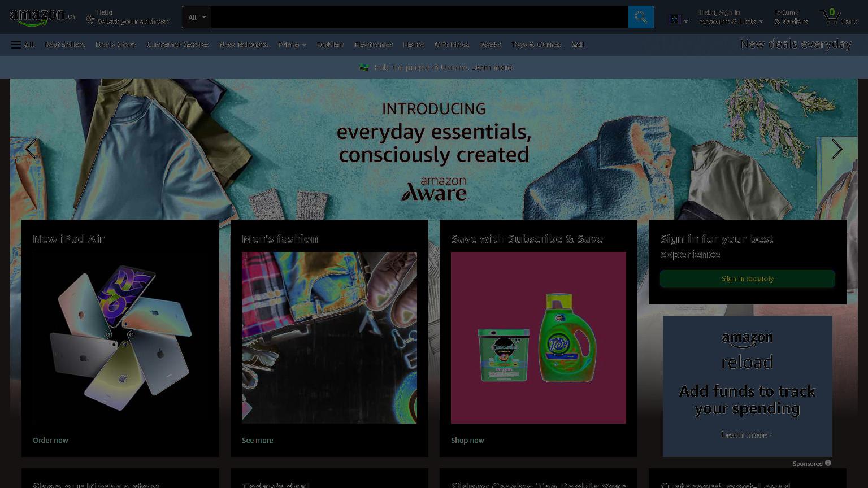
Task: Open the Fashion nav item
Action: 330,45
